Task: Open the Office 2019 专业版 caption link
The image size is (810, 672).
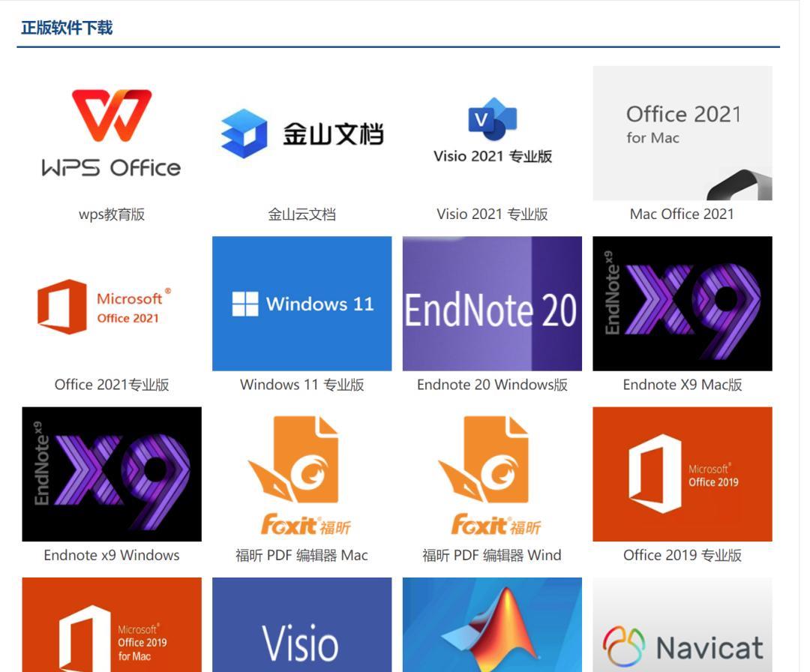Action: coord(682,555)
